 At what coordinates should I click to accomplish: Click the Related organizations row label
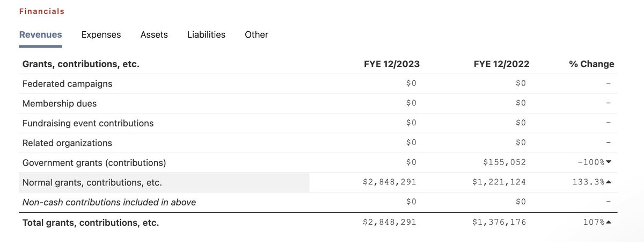tap(67, 143)
